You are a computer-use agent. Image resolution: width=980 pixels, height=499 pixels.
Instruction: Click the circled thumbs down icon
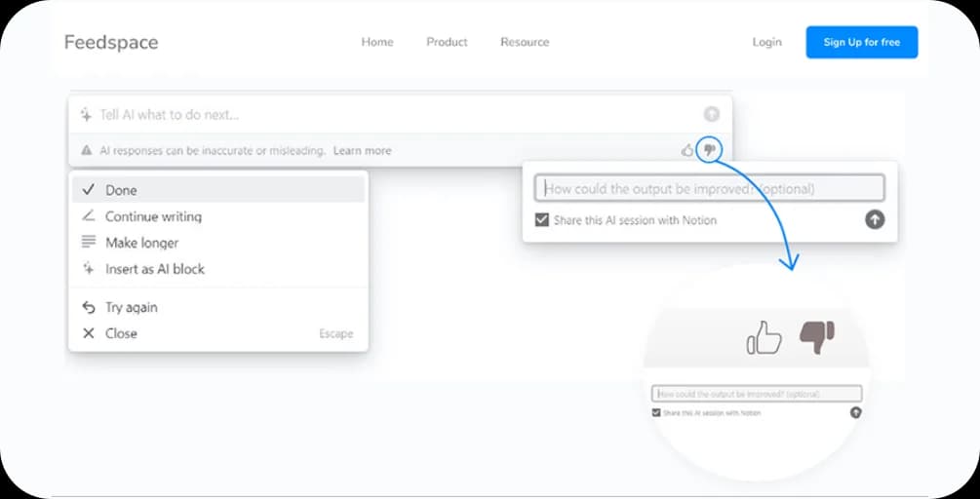click(709, 150)
